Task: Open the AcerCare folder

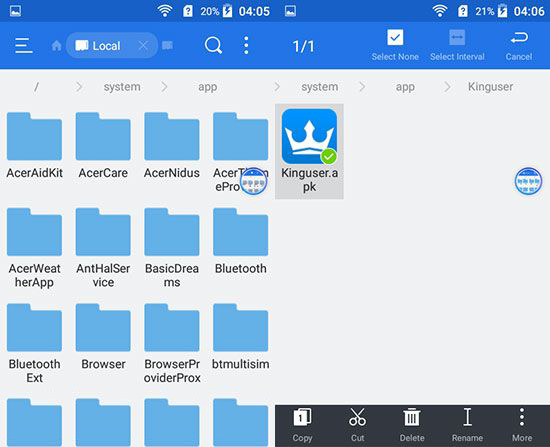Action: pyautogui.click(x=103, y=145)
